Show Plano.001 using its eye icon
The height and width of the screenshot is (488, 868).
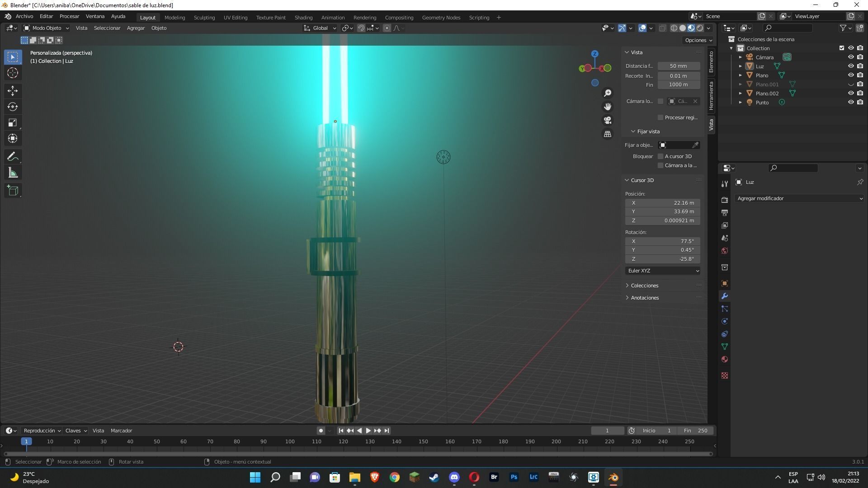pyautogui.click(x=851, y=84)
